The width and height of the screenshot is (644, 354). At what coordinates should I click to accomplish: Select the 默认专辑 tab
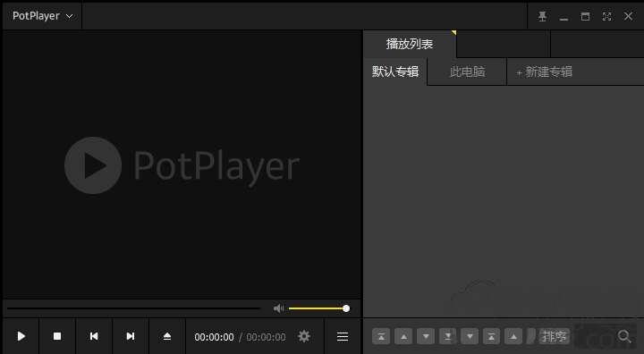pos(395,72)
